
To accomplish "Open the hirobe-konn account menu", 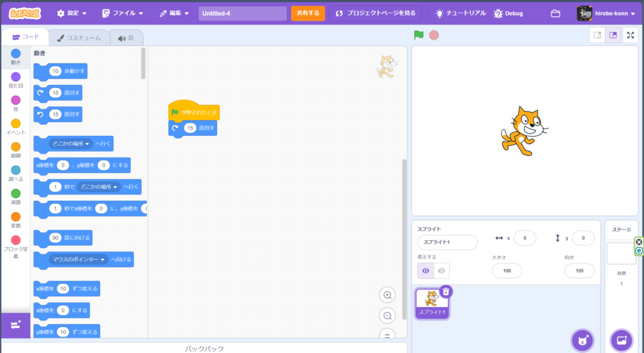I will tap(606, 13).
